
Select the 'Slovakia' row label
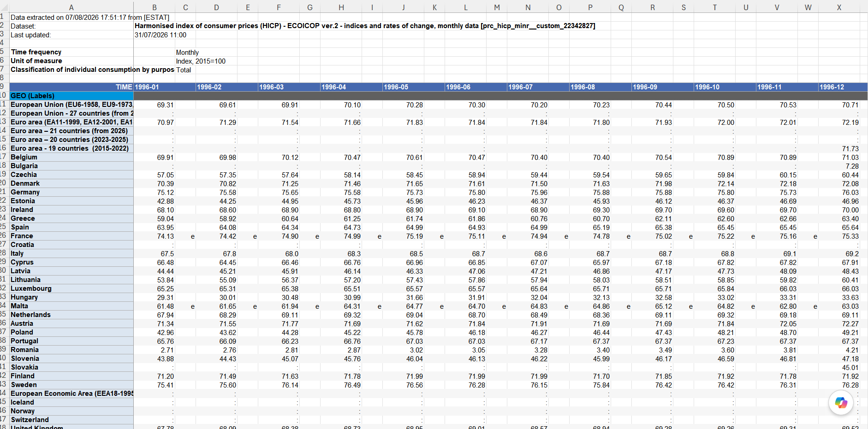coord(71,367)
